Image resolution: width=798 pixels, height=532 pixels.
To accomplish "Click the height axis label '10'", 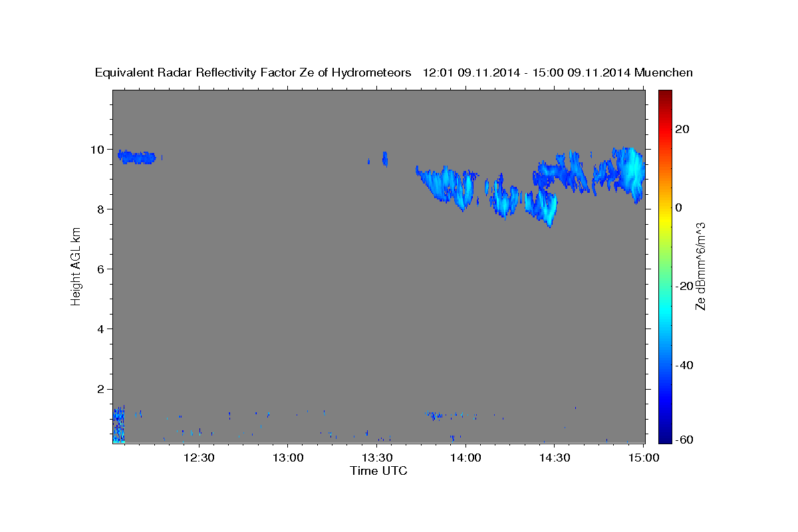I will click(x=97, y=149).
